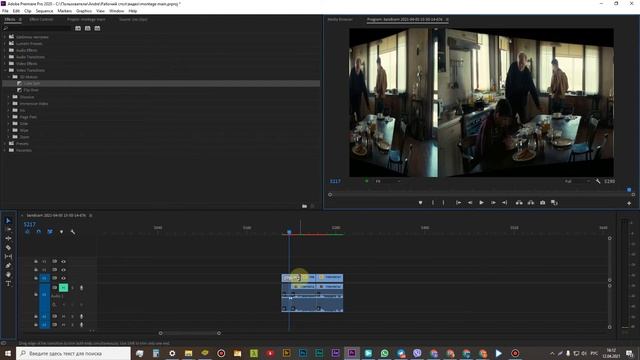The width and height of the screenshot is (640, 360).
Task: Open Comparison View in Program monitor
Action: (554, 203)
